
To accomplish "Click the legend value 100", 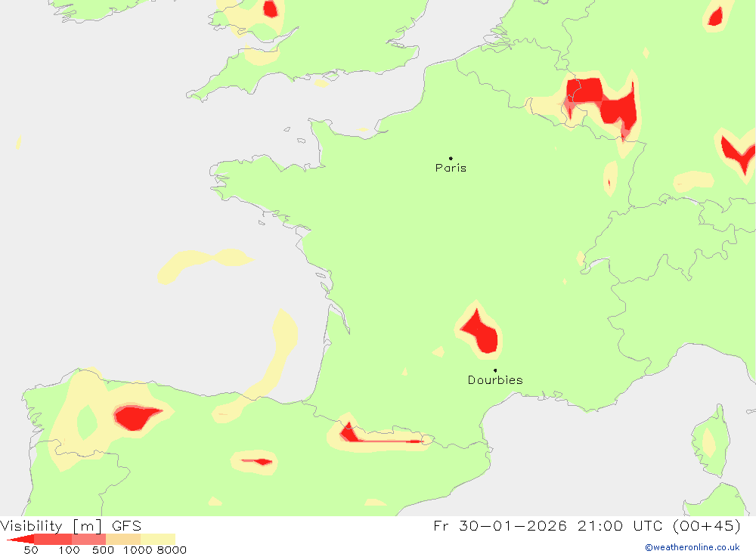I will click(x=69, y=550).
